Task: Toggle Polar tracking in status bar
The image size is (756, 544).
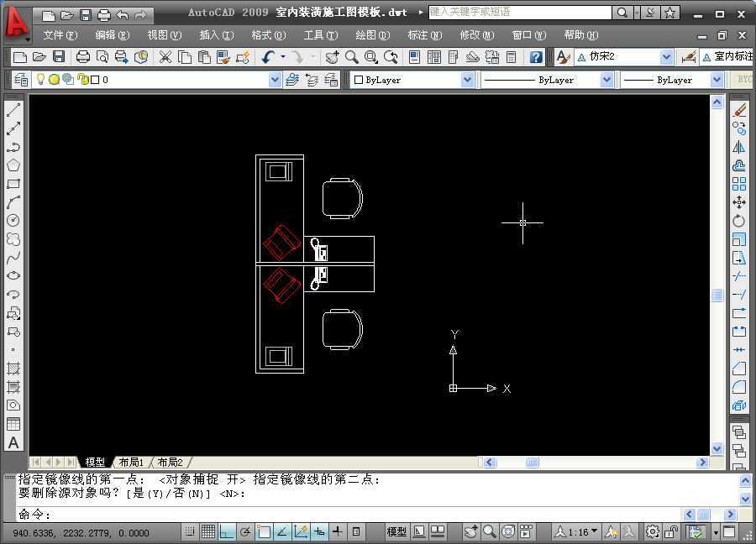Action: tap(245, 531)
